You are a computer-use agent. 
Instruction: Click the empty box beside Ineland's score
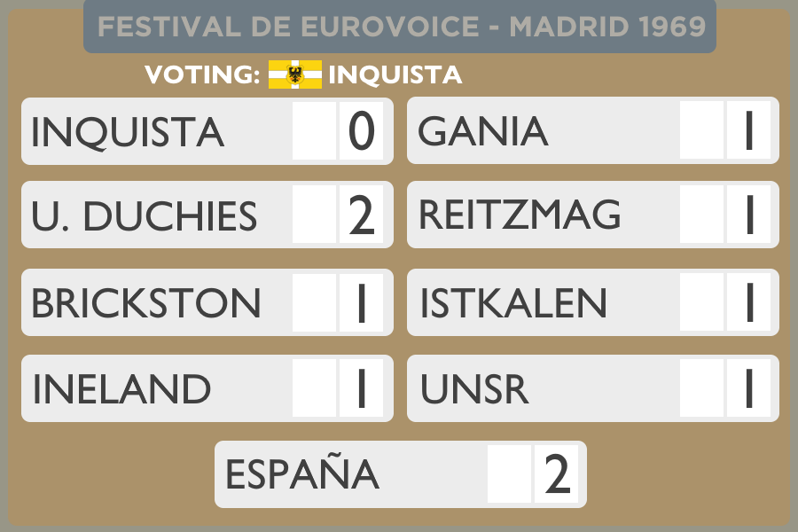pyautogui.click(x=314, y=389)
